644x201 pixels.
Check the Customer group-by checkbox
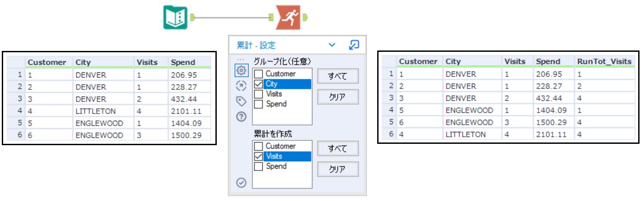[258, 74]
